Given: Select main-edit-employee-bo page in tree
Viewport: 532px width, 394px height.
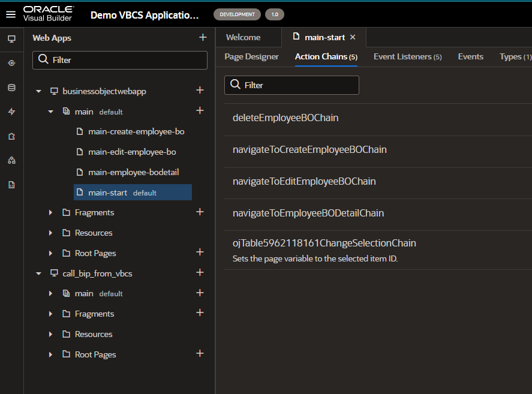Looking at the screenshot, I should click(x=131, y=152).
